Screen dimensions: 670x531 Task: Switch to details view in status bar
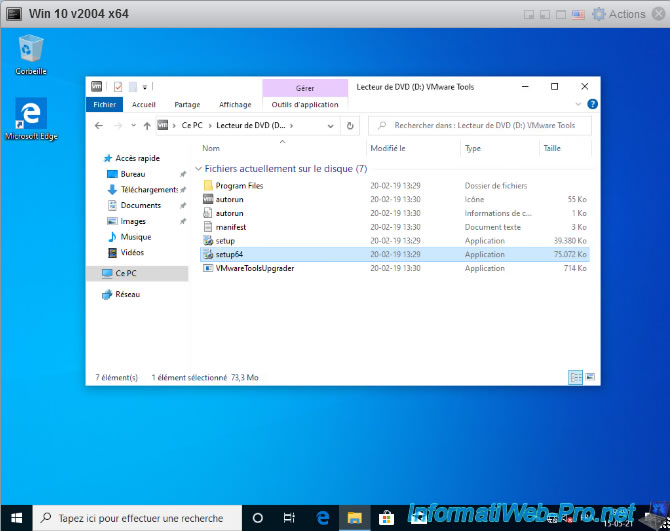tap(575, 378)
